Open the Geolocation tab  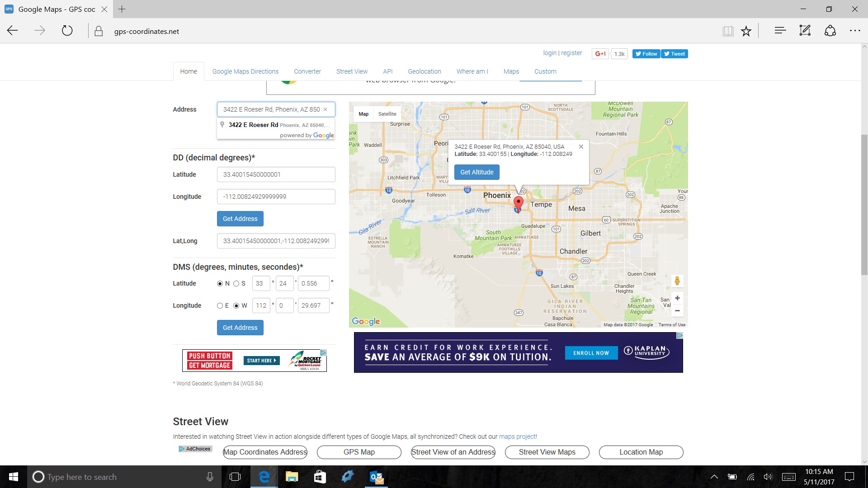[425, 71]
